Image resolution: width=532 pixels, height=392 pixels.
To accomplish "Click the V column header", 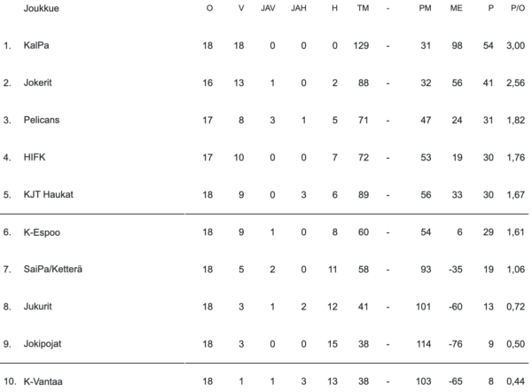I will [241, 7].
